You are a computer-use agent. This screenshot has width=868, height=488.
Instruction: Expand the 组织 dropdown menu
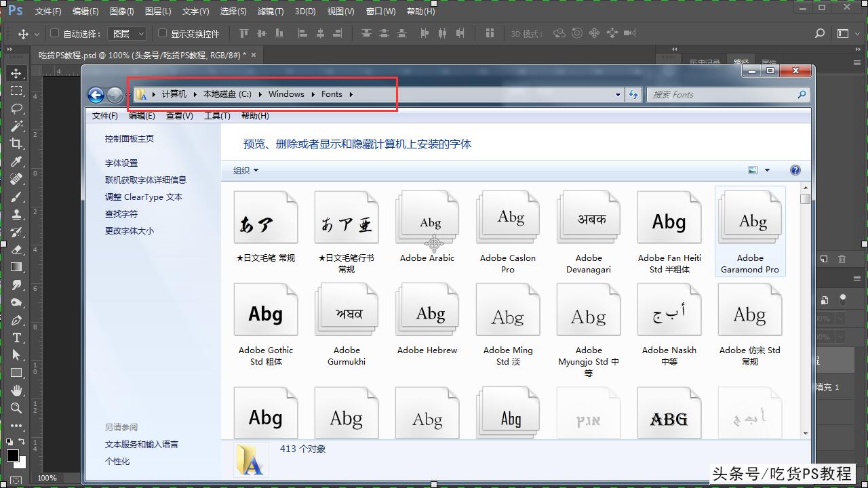click(x=245, y=171)
